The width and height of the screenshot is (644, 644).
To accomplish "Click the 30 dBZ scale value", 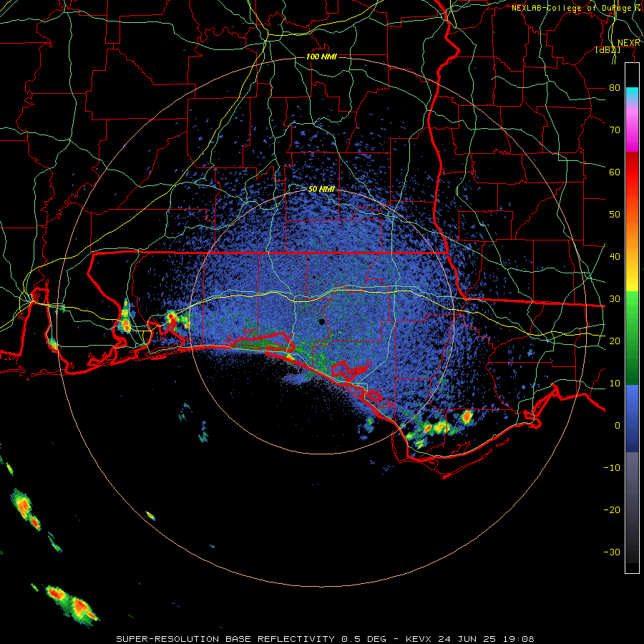I will [x=615, y=299].
